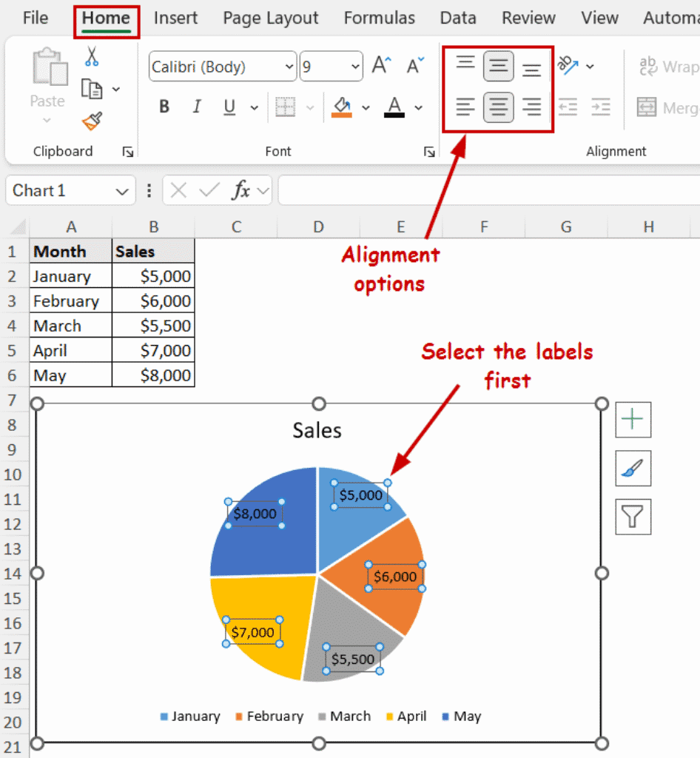Image resolution: width=700 pixels, height=758 pixels.
Task: Expand the Name Box dropdown
Action: [x=122, y=192]
